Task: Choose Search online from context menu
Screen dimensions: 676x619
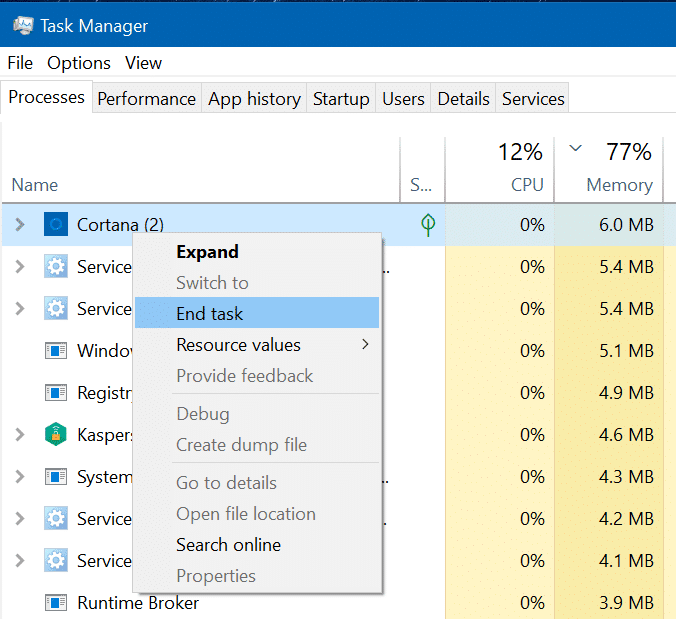Action: coord(228,545)
